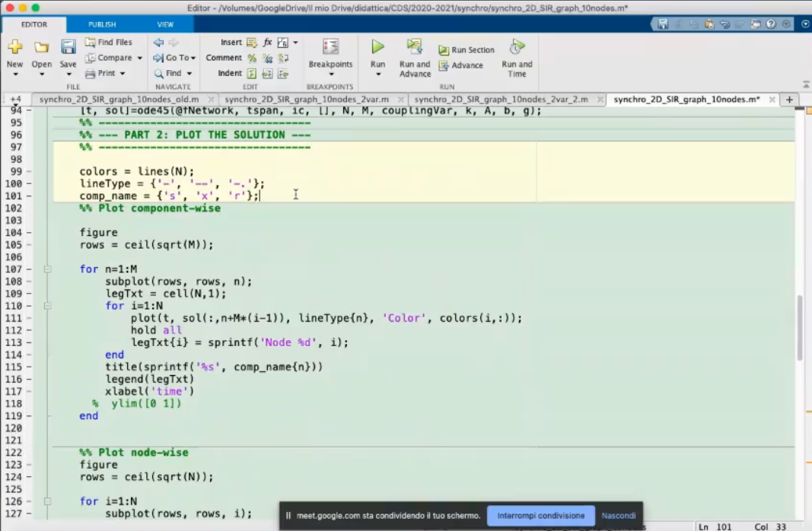Open the Breakpoints dropdown
Image resolution: width=812 pixels, height=531 pixels.
tap(330, 75)
